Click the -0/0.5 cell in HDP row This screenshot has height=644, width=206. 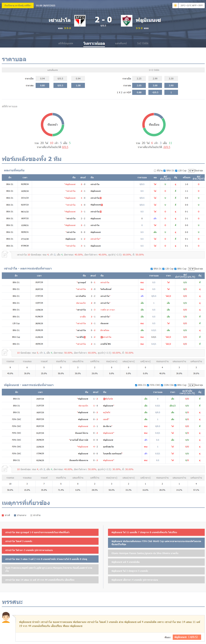click(155, 92)
